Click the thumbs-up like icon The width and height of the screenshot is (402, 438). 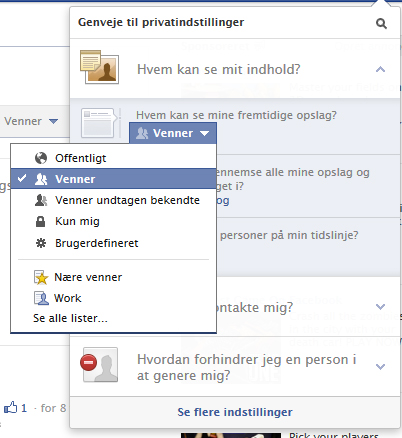click(10, 407)
